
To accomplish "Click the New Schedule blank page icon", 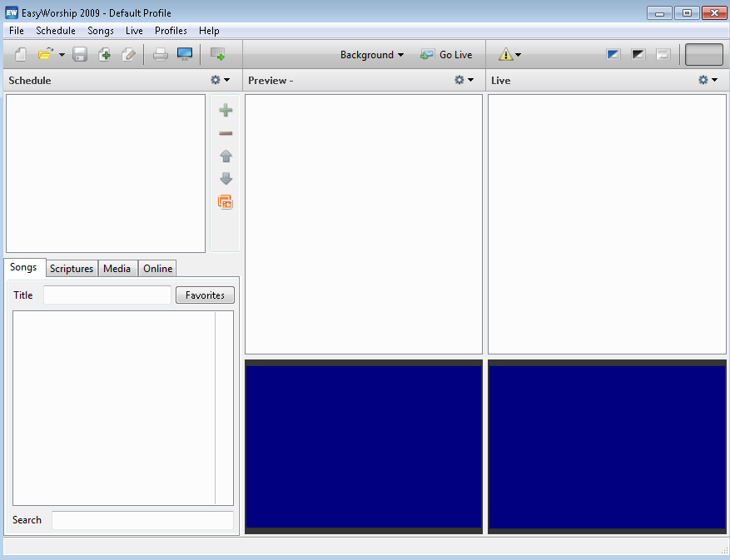I will pos(21,54).
